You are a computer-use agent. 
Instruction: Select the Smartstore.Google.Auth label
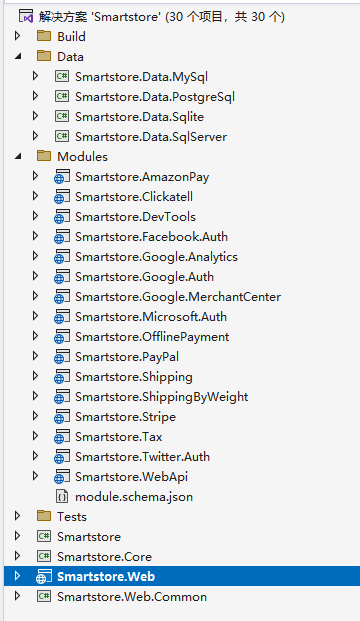tap(144, 277)
